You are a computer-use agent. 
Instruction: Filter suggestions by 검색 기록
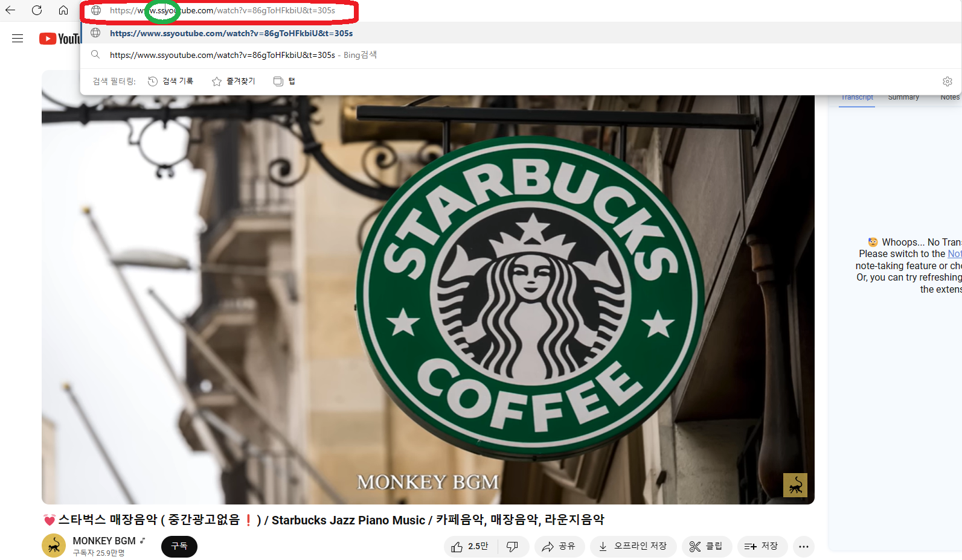click(x=171, y=81)
